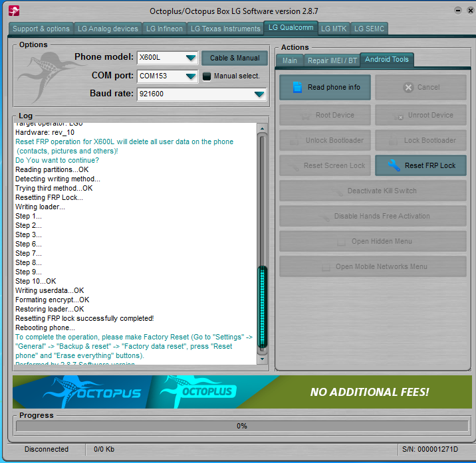
Task: Switch to LG MTK tab
Action: pyautogui.click(x=334, y=29)
